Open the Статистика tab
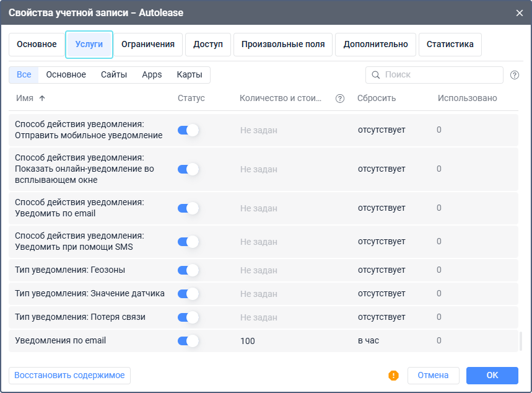Image resolution: width=532 pixels, height=393 pixels. (450, 44)
